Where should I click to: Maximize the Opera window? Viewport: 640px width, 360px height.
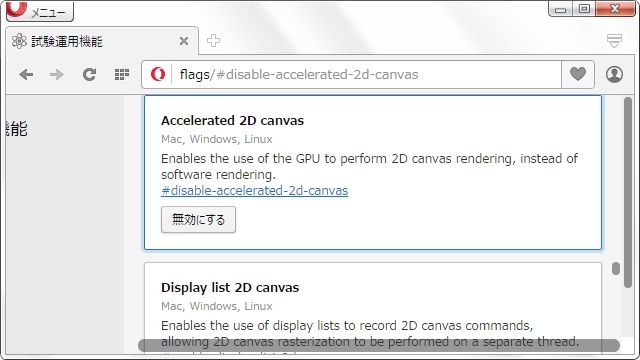(x=584, y=9)
